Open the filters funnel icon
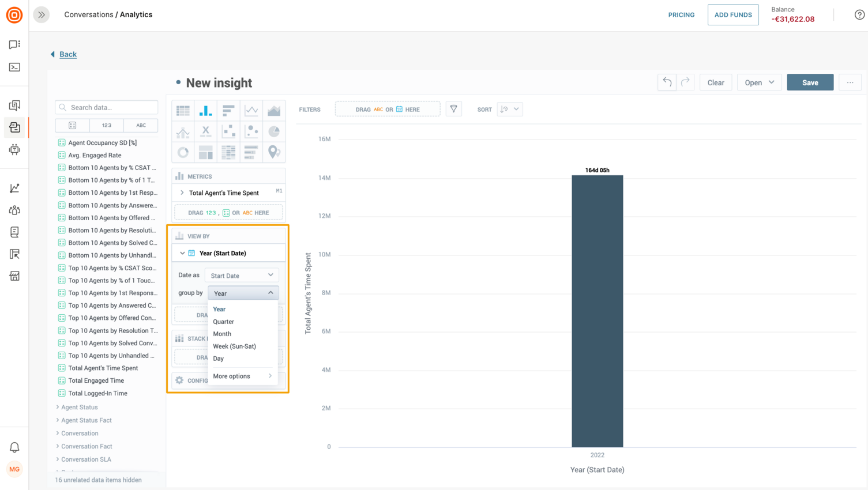This screenshot has width=868, height=490. [453, 109]
